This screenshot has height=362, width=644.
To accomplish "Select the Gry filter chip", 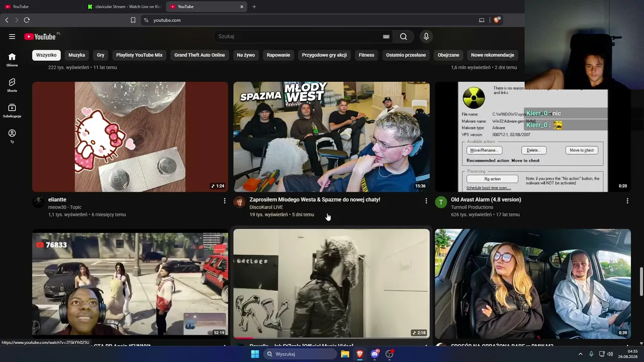I will click(101, 55).
